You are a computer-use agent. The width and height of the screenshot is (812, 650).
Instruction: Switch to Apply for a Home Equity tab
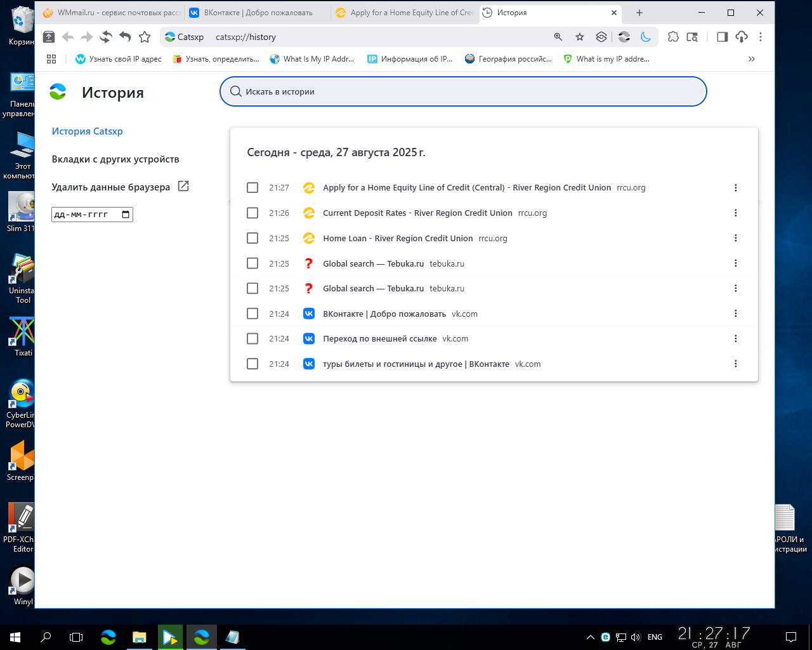click(404, 13)
